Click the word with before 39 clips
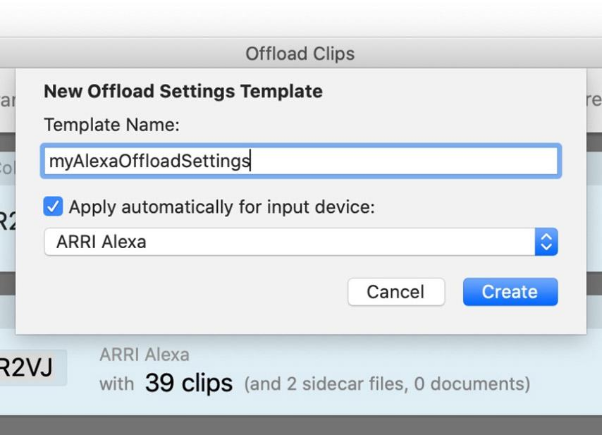Screen dimensions: 602x435 click(117, 384)
